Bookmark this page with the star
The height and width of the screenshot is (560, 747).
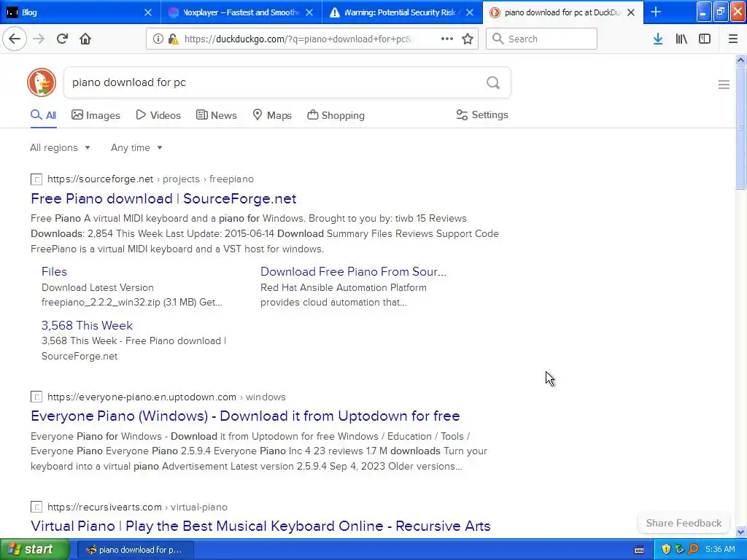click(x=468, y=39)
